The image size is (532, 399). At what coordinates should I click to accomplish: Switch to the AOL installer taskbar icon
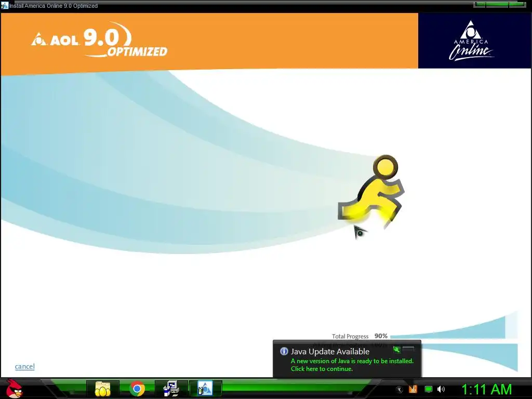[205, 389]
